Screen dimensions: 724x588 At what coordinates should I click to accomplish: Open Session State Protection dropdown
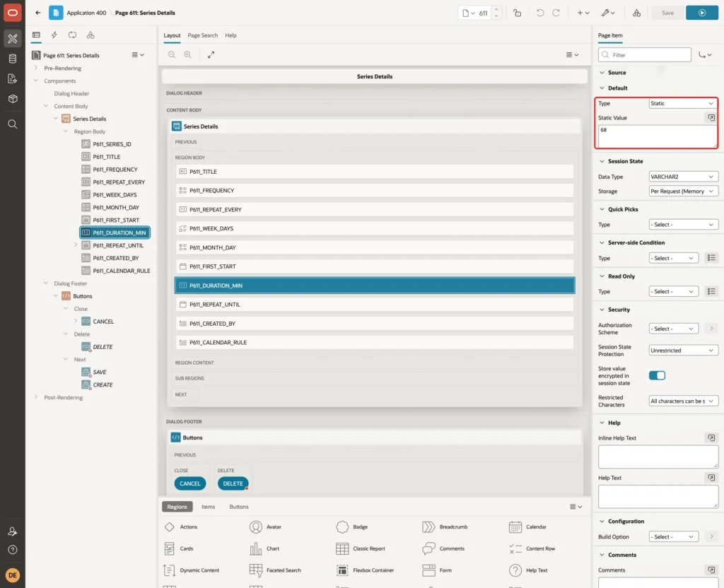(x=683, y=351)
